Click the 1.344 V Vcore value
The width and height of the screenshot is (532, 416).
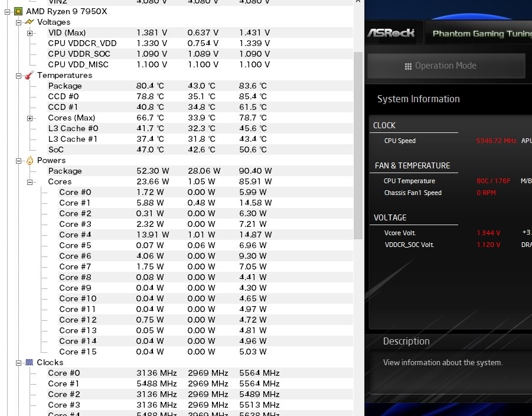point(488,233)
